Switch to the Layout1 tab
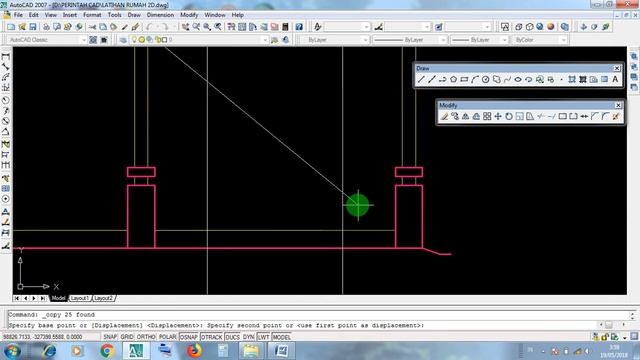This screenshot has width=640, height=360. (x=80, y=298)
